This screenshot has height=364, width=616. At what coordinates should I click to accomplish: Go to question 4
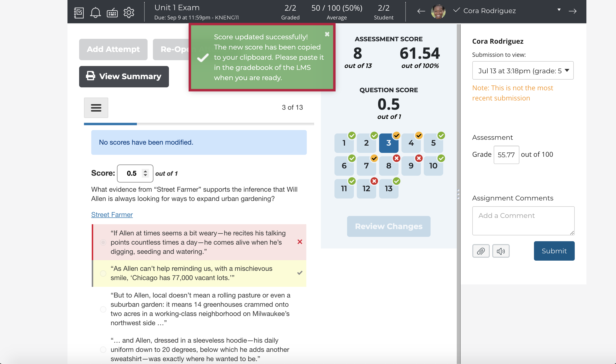(x=411, y=143)
